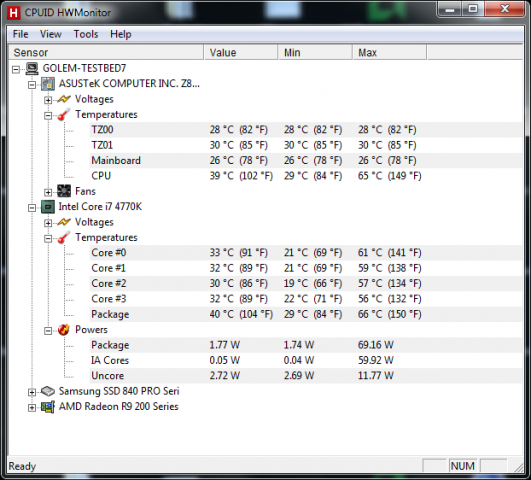531x480 pixels.
Task: Expand the Samsung SSD 840 PRO node
Action: 32,392
